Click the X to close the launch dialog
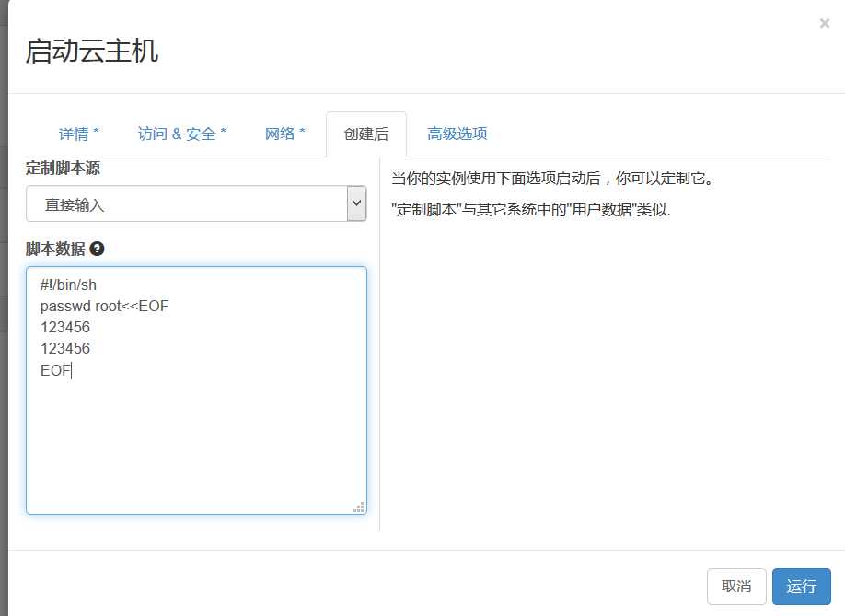This screenshot has height=616, width=845. coord(824,23)
